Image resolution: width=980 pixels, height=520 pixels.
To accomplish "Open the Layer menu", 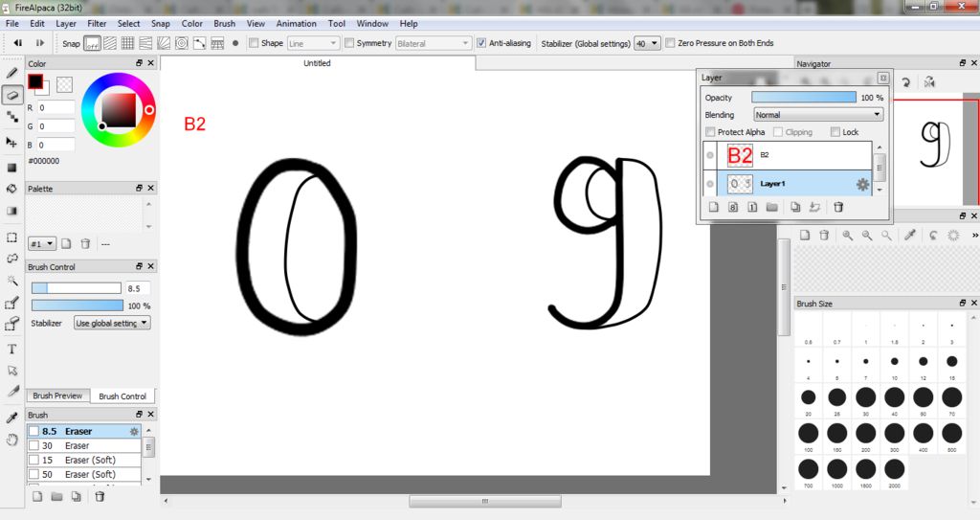I will coord(66,24).
